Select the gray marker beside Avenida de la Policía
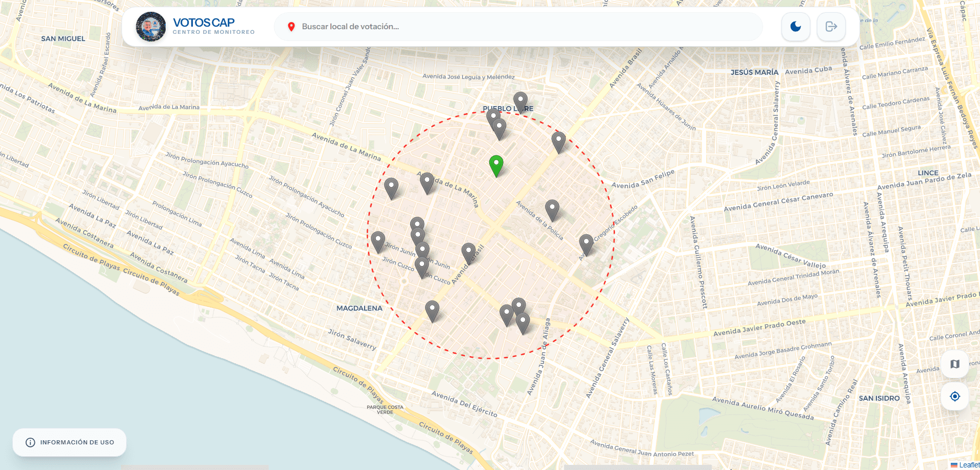Image resolution: width=980 pixels, height=470 pixels. (x=552, y=211)
